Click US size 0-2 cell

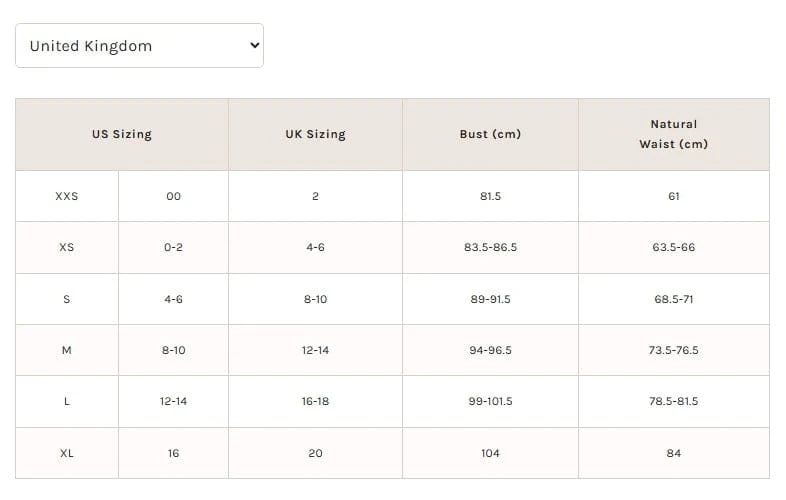tap(173, 247)
